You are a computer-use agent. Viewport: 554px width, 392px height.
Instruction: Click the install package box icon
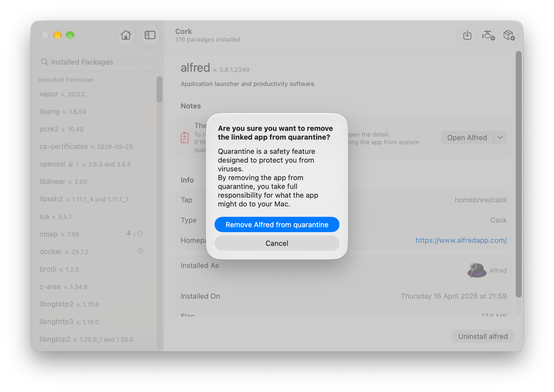[509, 35]
